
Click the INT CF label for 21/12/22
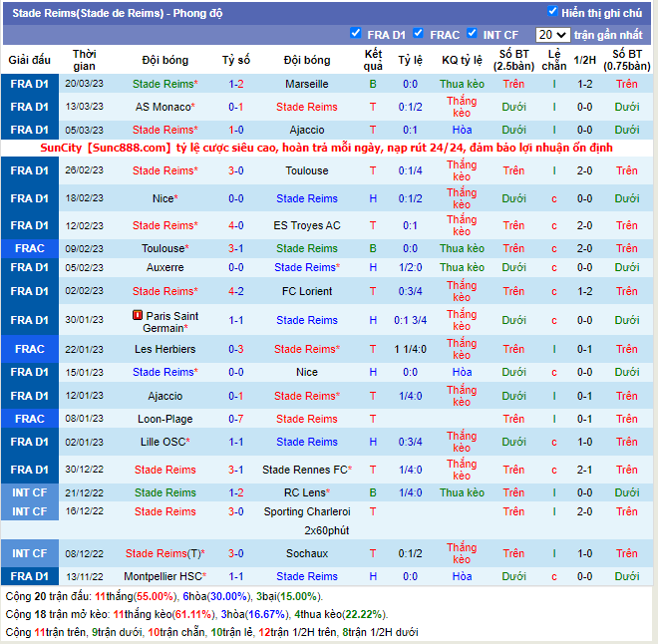tap(30, 492)
